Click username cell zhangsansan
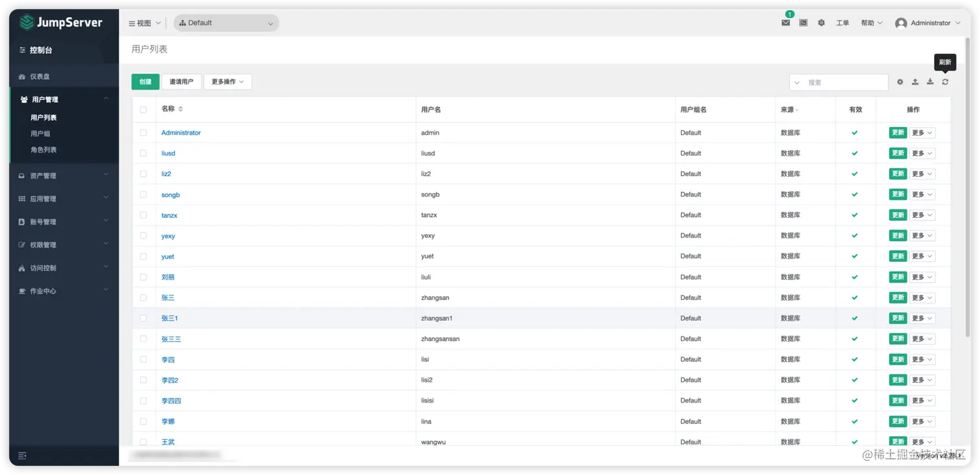The width and height of the screenshot is (980, 475). [x=440, y=339]
